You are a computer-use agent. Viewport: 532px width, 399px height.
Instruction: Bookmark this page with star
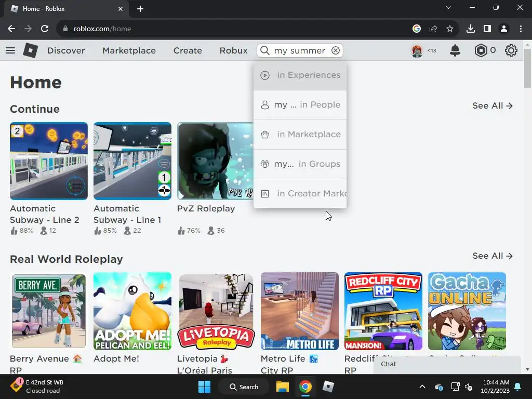tap(450, 29)
